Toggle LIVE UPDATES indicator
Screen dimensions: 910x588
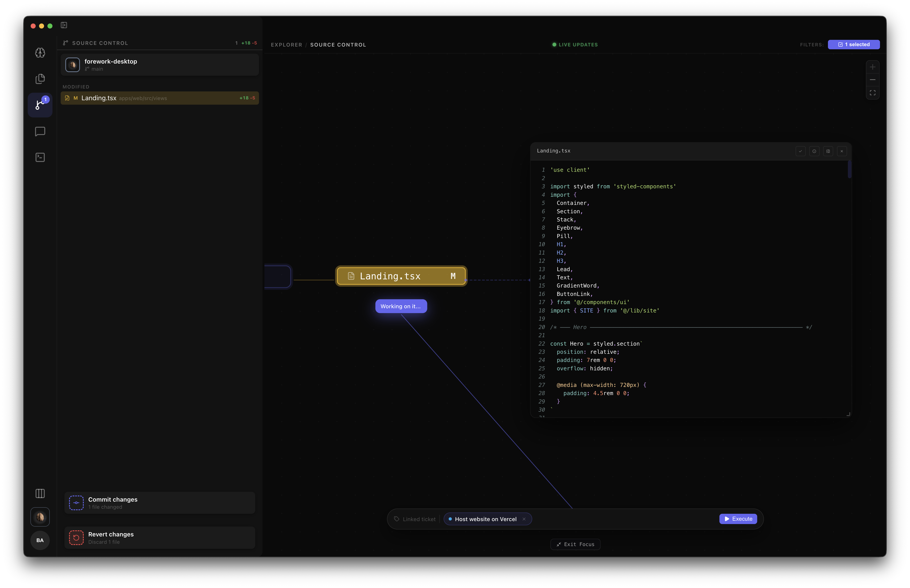coord(575,45)
